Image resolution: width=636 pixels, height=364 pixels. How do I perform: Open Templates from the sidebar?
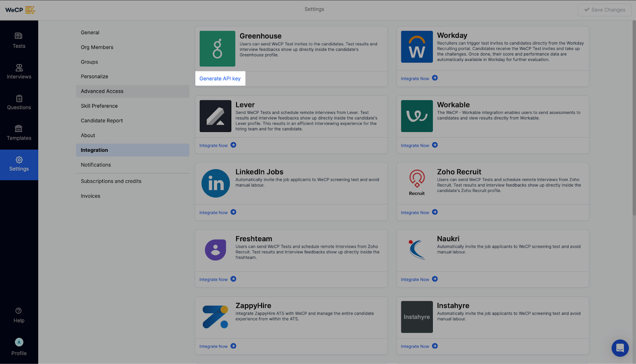pos(19,133)
